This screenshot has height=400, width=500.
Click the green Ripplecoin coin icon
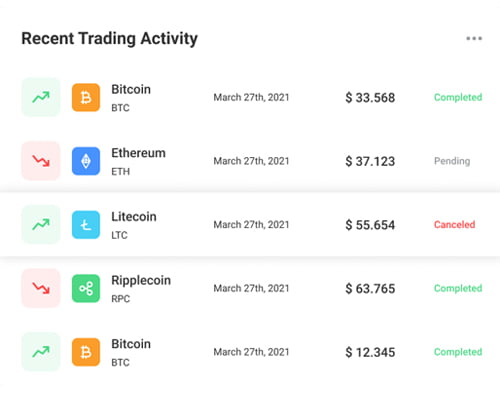pyautogui.click(x=86, y=288)
